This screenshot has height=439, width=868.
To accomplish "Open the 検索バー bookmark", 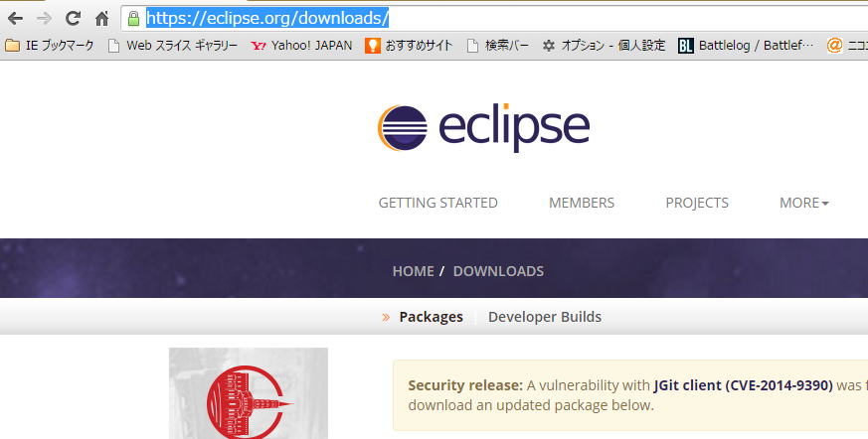I will click(498, 46).
